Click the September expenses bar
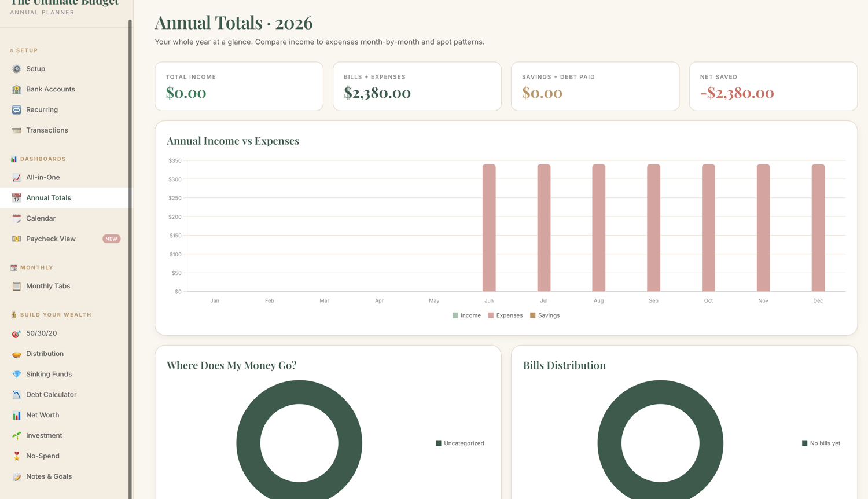The width and height of the screenshot is (868, 499). (653, 228)
